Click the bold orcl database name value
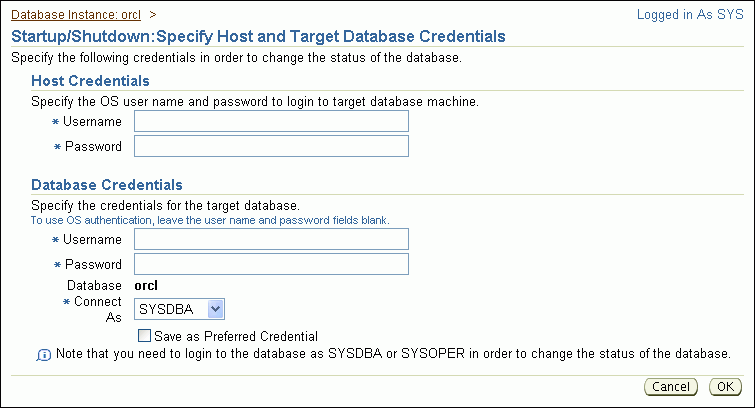755x408 pixels. pos(146,285)
